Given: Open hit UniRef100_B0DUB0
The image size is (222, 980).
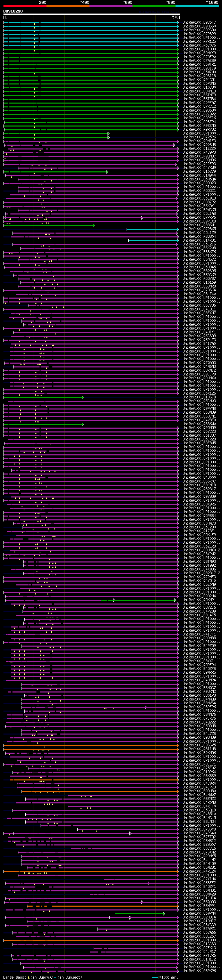Looking at the screenshot, I should [x=199, y=791].
